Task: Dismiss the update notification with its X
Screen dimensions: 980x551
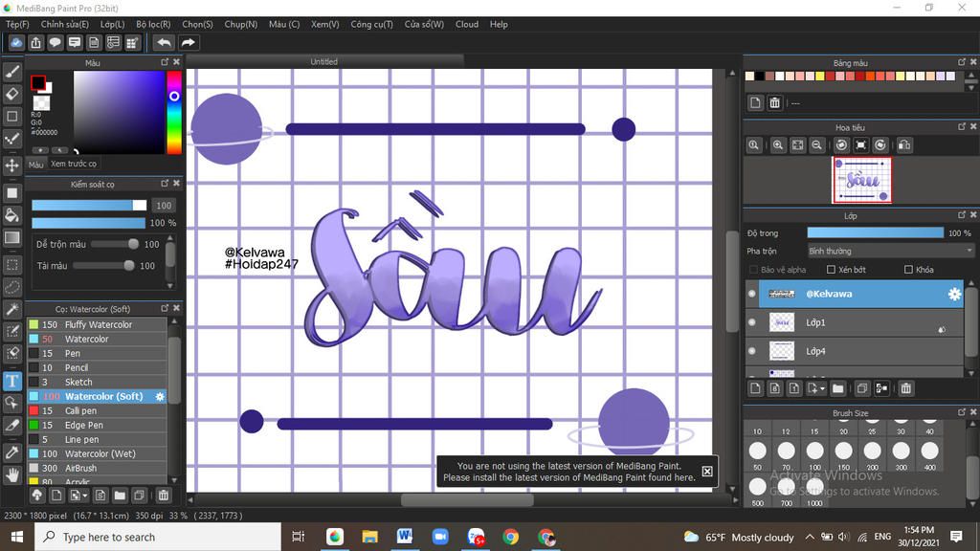Action: pyautogui.click(x=707, y=472)
